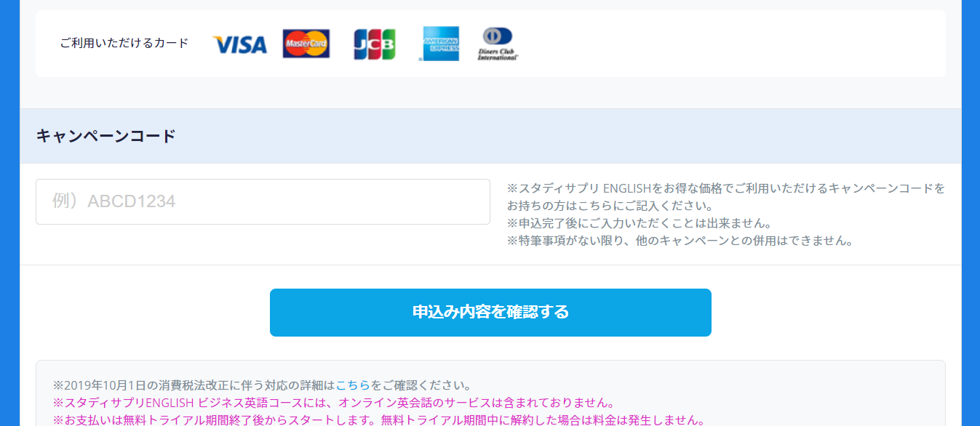980x426 pixels.
Task: Click the blue page margin on the right
Action: click(971, 218)
